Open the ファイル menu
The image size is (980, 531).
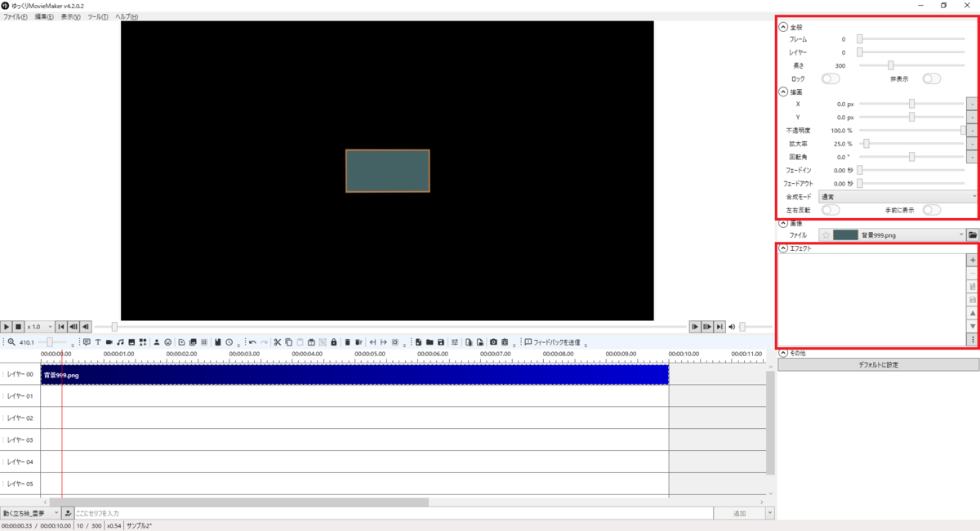tap(16, 16)
